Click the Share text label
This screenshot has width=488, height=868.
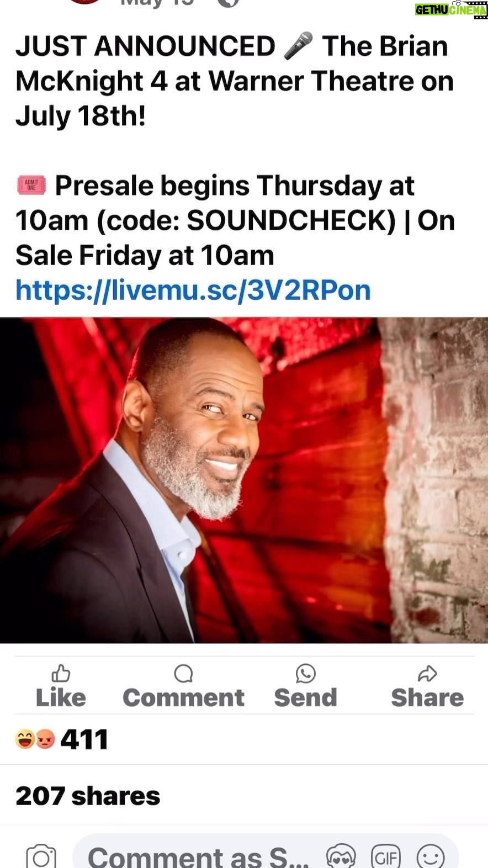pyautogui.click(x=427, y=698)
